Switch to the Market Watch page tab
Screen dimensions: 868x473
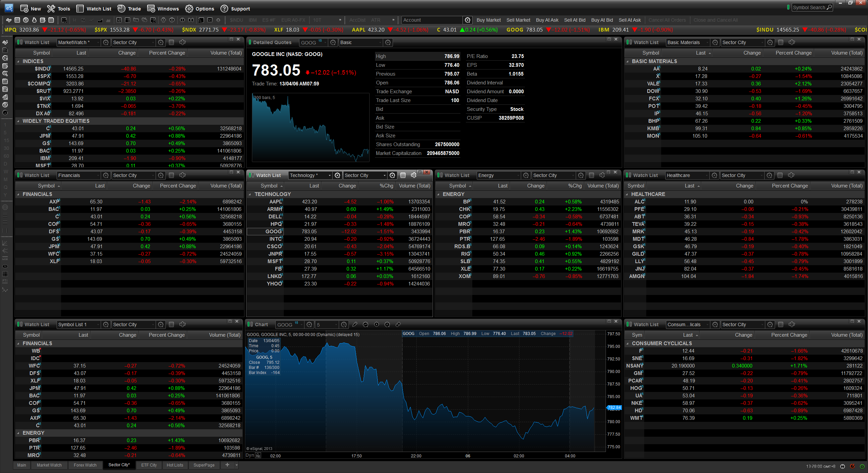click(x=49, y=465)
